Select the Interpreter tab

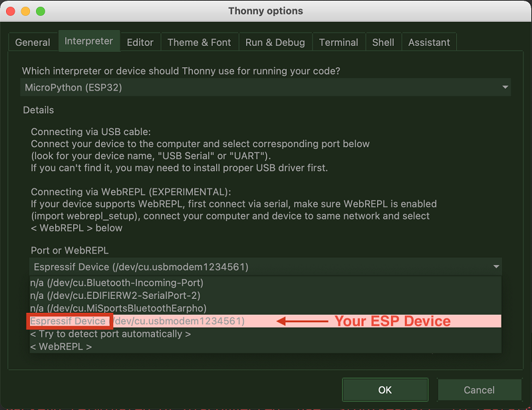pos(88,41)
